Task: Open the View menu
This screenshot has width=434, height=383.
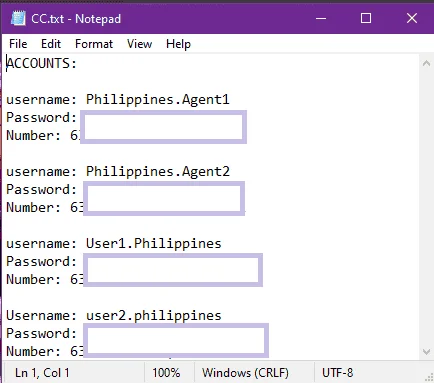Action: (x=139, y=44)
